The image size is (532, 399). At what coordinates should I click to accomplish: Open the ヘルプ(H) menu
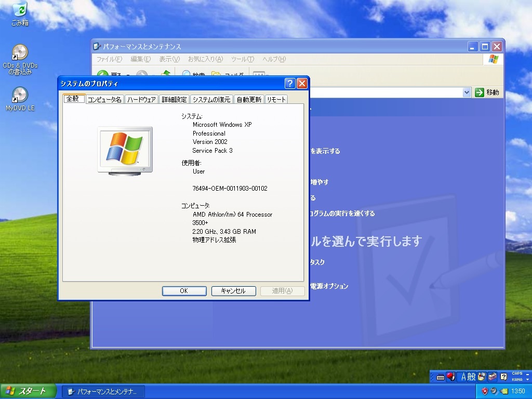(x=274, y=59)
